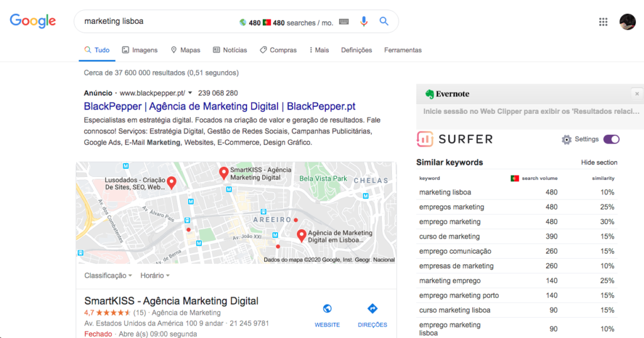644x338 pixels.
Task: Open the Mais more options menu
Action: tap(319, 50)
